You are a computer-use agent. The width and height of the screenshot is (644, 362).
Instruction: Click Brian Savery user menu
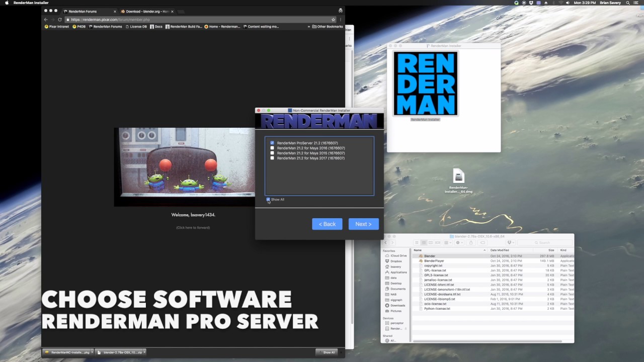click(610, 3)
